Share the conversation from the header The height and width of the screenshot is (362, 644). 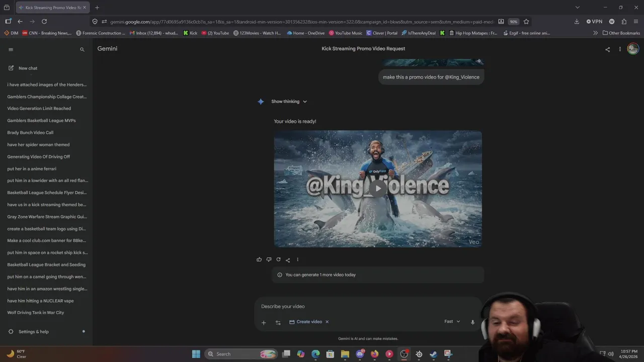[x=607, y=49]
